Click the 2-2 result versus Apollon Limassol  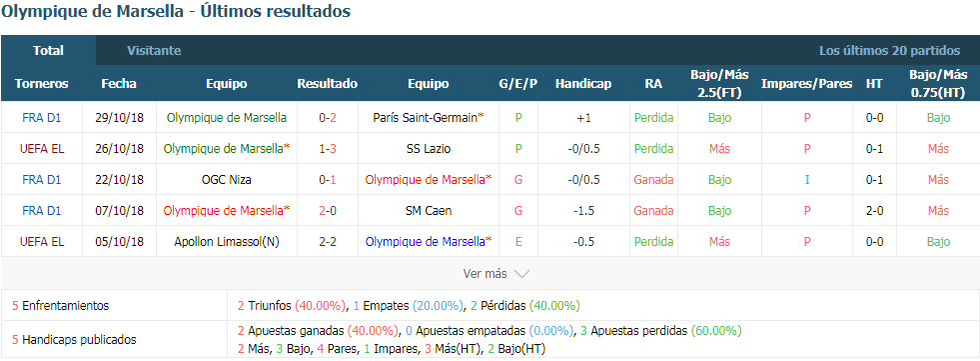[x=328, y=242]
